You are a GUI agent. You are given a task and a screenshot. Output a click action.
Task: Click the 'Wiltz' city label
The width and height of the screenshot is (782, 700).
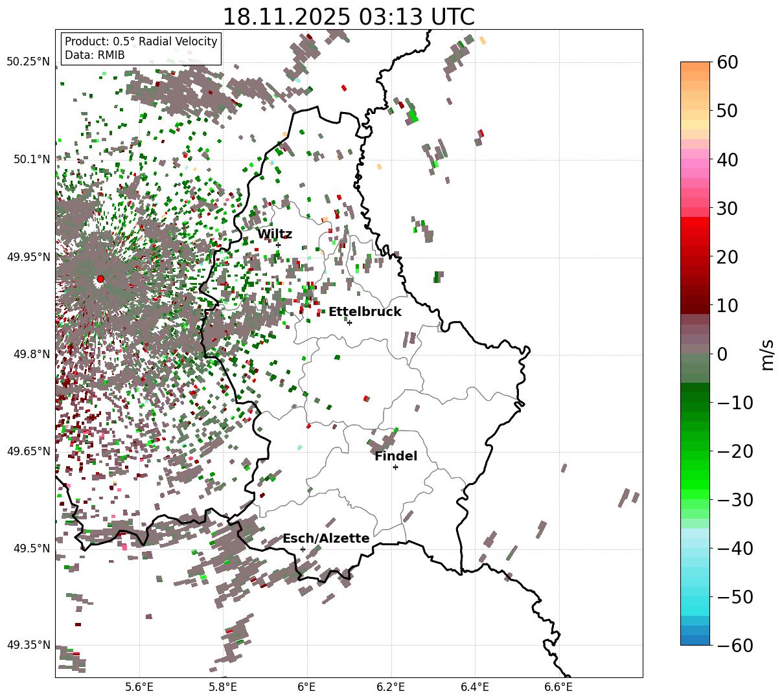(275, 234)
